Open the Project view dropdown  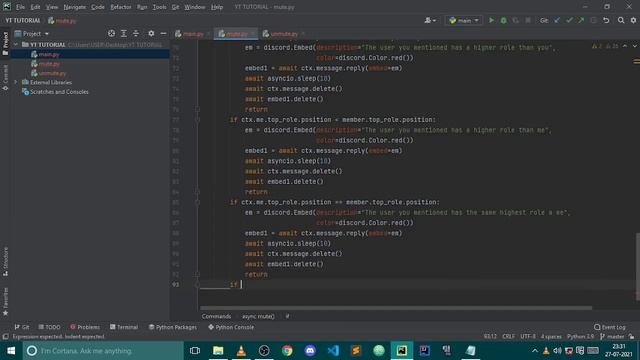click(x=32, y=33)
